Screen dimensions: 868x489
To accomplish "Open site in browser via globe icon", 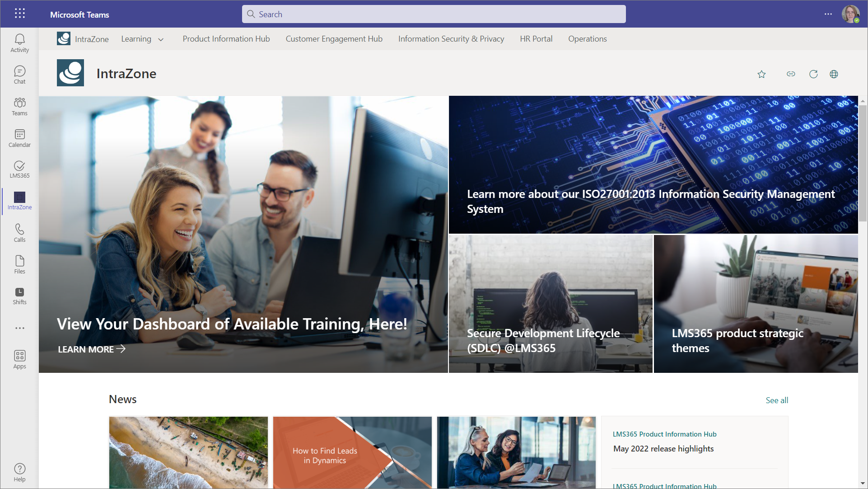I will tap(834, 74).
